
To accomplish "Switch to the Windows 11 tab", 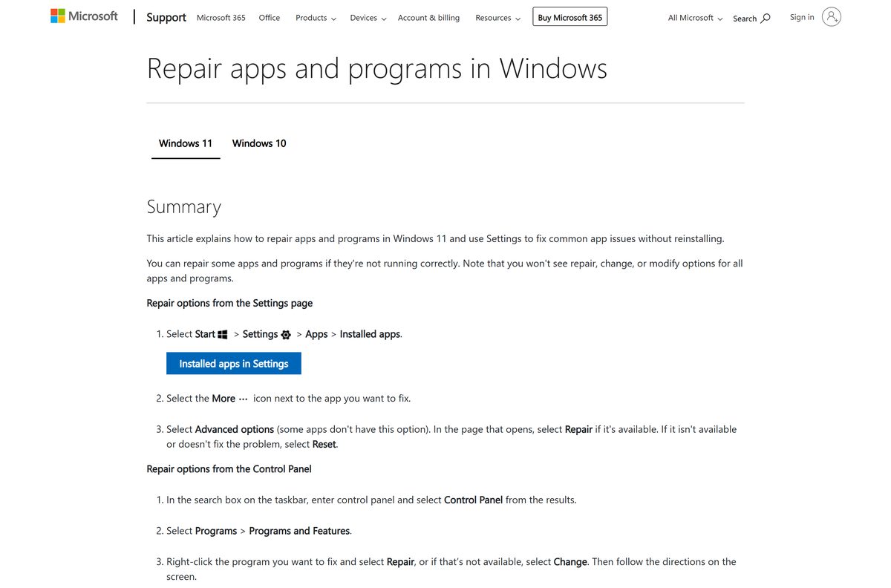I will tap(186, 143).
